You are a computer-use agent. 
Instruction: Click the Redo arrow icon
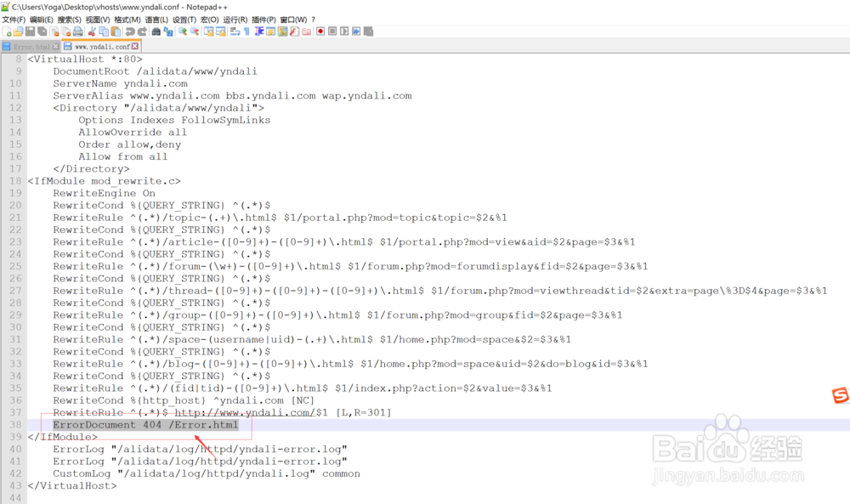[x=143, y=31]
